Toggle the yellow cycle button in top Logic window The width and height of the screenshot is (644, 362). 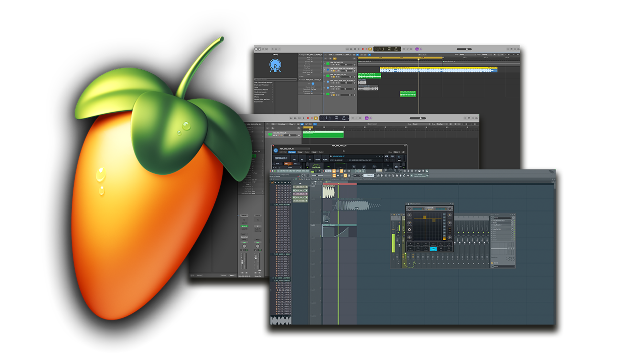[x=370, y=49]
